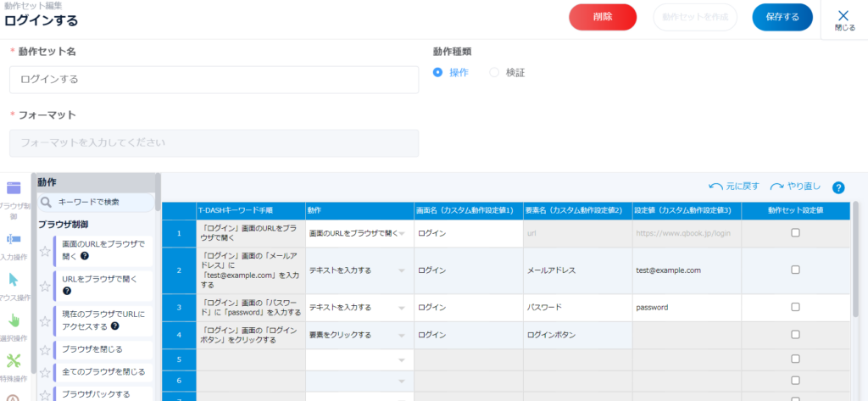Open the 特殊操作 tools icon category

[x=14, y=360]
